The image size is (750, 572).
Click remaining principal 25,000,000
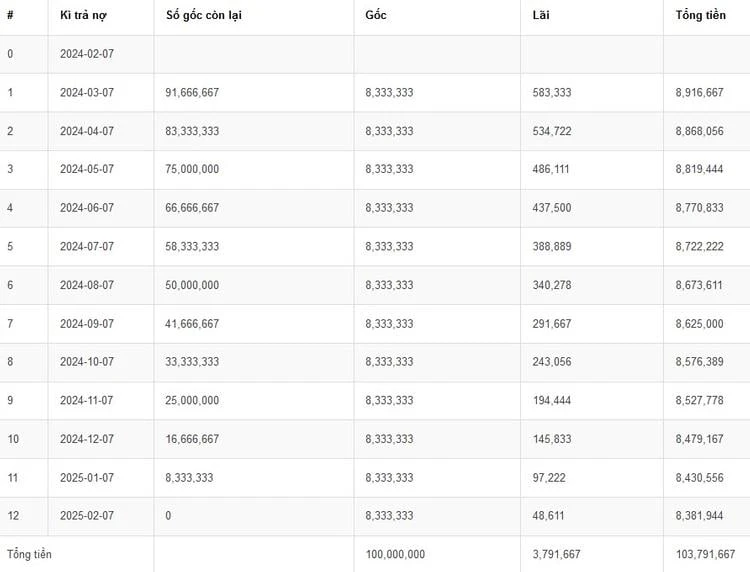click(x=192, y=400)
